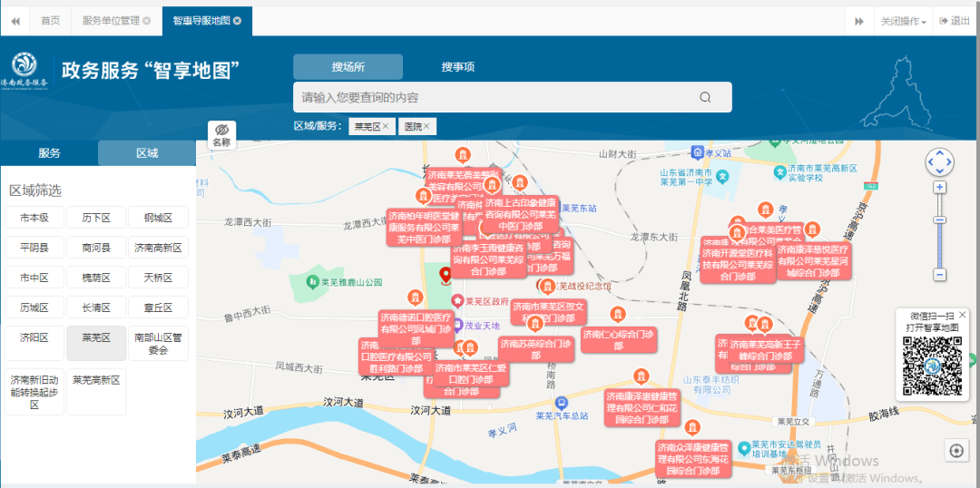Select the 搜事项 search mode
Viewport: 980px width, 488px height.
click(x=458, y=67)
